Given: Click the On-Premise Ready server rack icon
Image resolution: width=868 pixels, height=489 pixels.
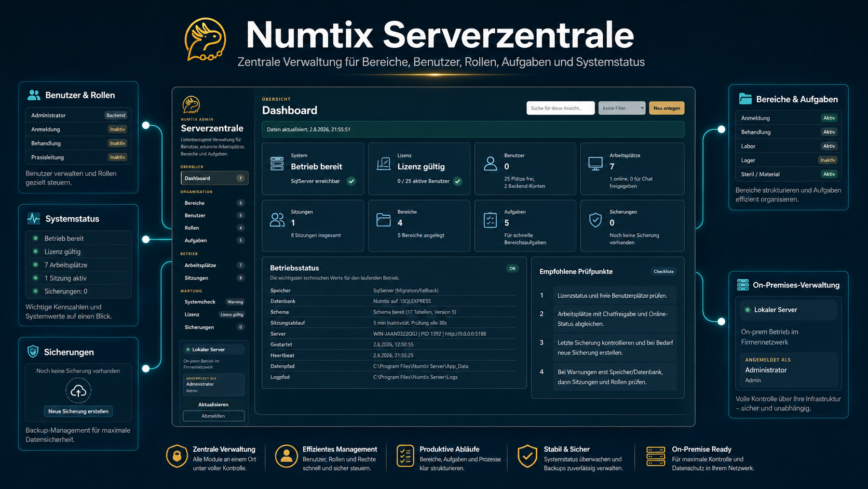Looking at the screenshot, I should (656, 456).
